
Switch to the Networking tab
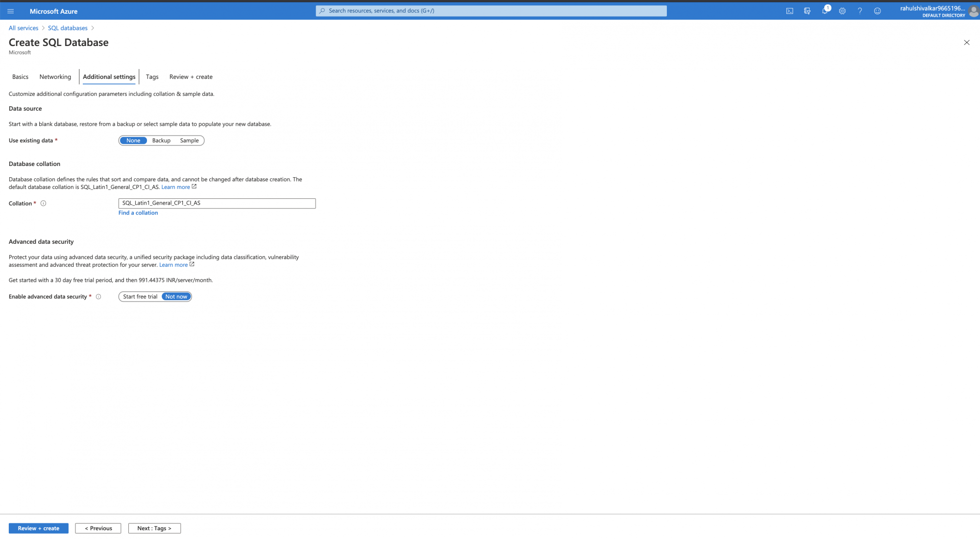(x=55, y=77)
